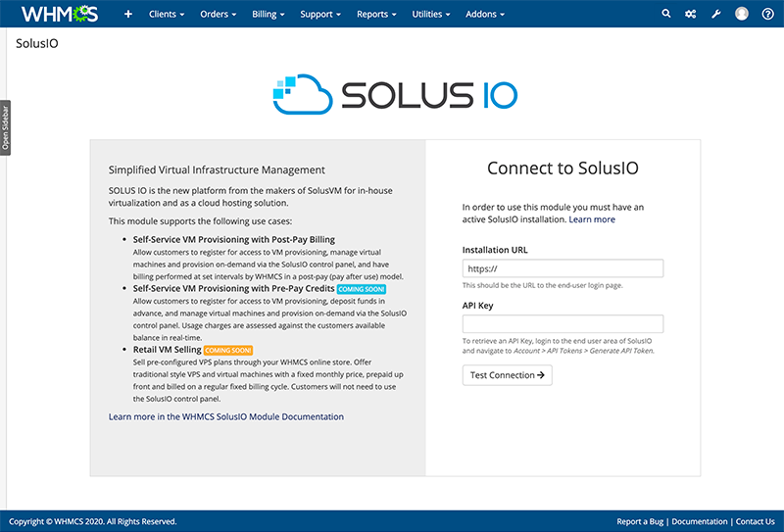This screenshot has height=532, width=784.
Task: Expand the Utilities dropdown menu
Action: pos(432,15)
